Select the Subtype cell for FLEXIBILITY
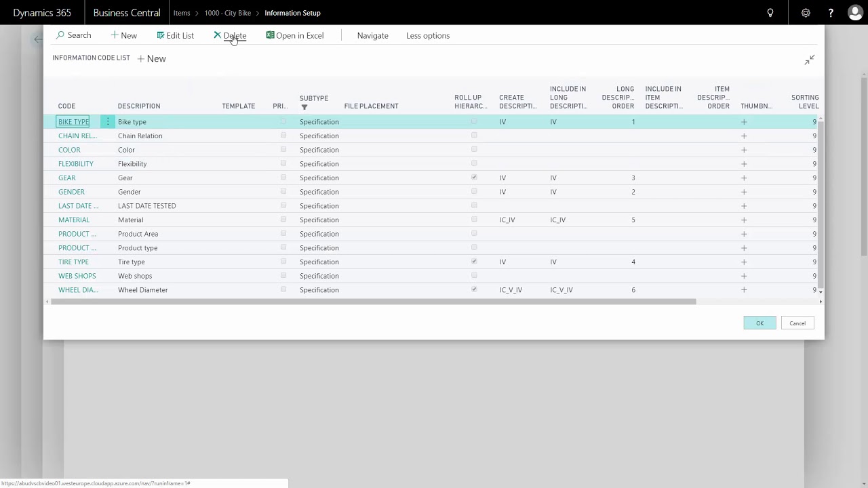 (x=319, y=164)
